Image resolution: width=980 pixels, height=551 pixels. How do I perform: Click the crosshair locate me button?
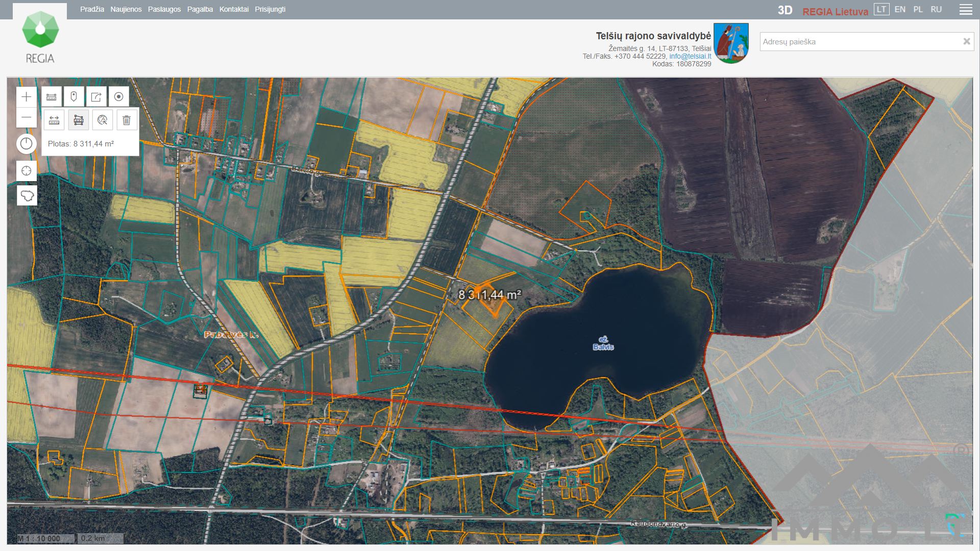27,171
